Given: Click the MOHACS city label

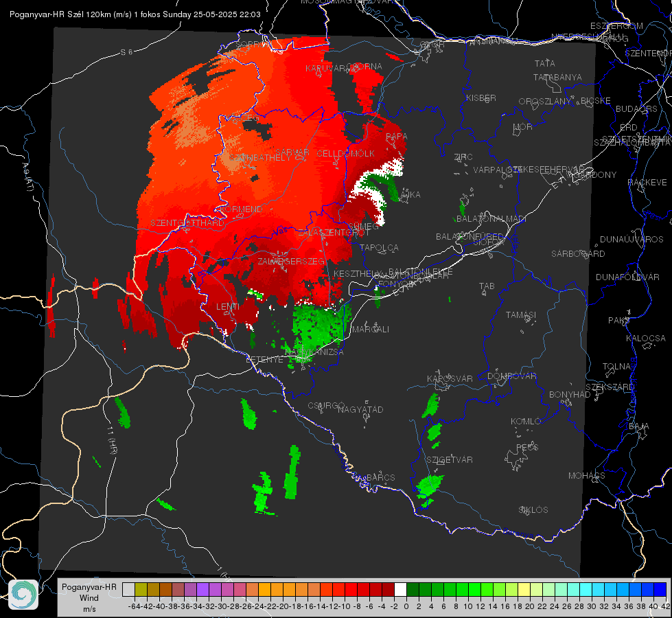Looking at the screenshot, I should [586, 476].
